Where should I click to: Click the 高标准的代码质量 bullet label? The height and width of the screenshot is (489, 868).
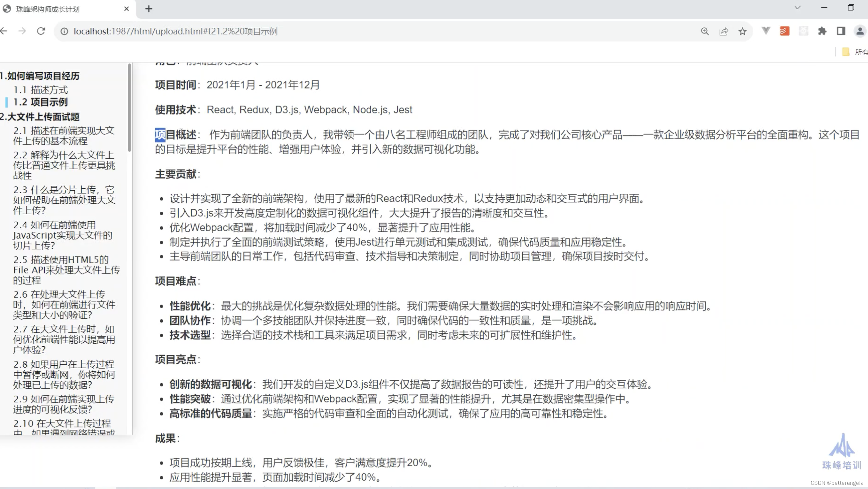210,413
